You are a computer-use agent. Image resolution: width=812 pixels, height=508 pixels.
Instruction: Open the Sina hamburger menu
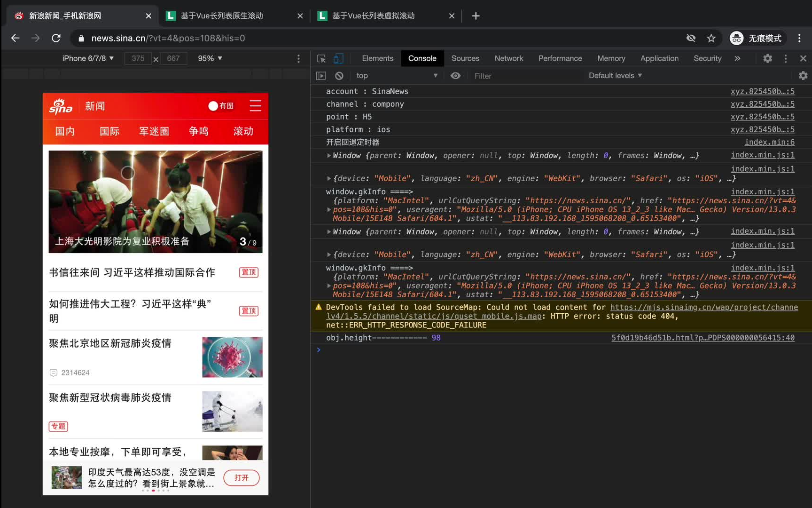[x=255, y=106]
